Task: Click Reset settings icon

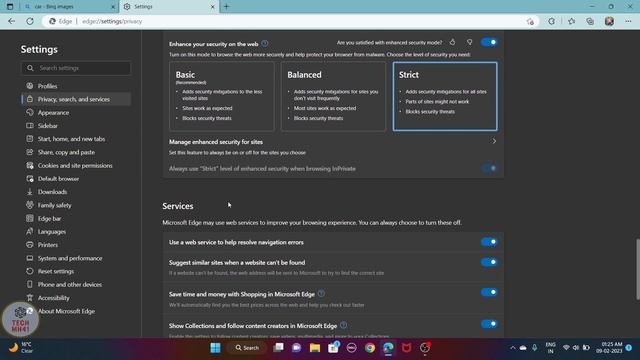Action: click(x=30, y=271)
